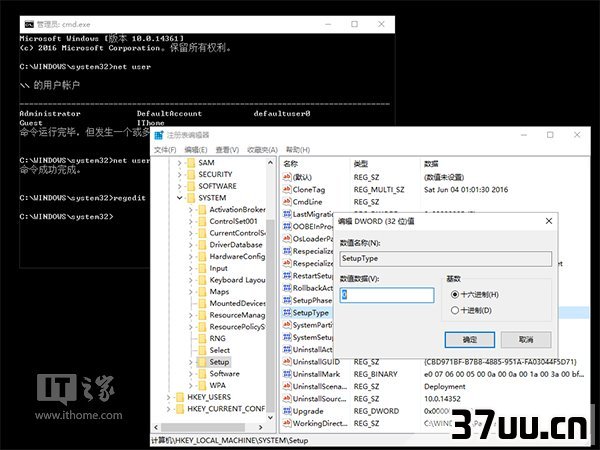Image resolution: width=600 pixels, height=450 pixels.
Task: Click the tree scroll up arrow
Action: point(270,163)
